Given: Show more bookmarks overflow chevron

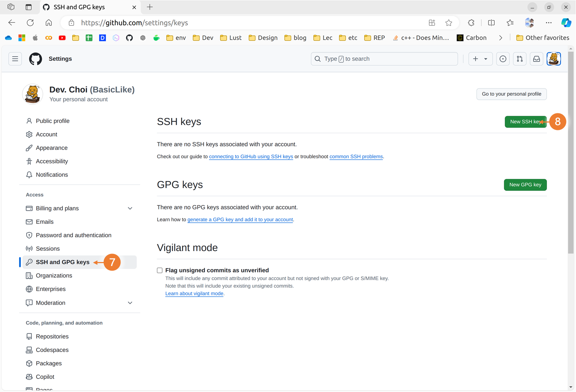Looking at the screenshot, I should click(x=501, y=38).
